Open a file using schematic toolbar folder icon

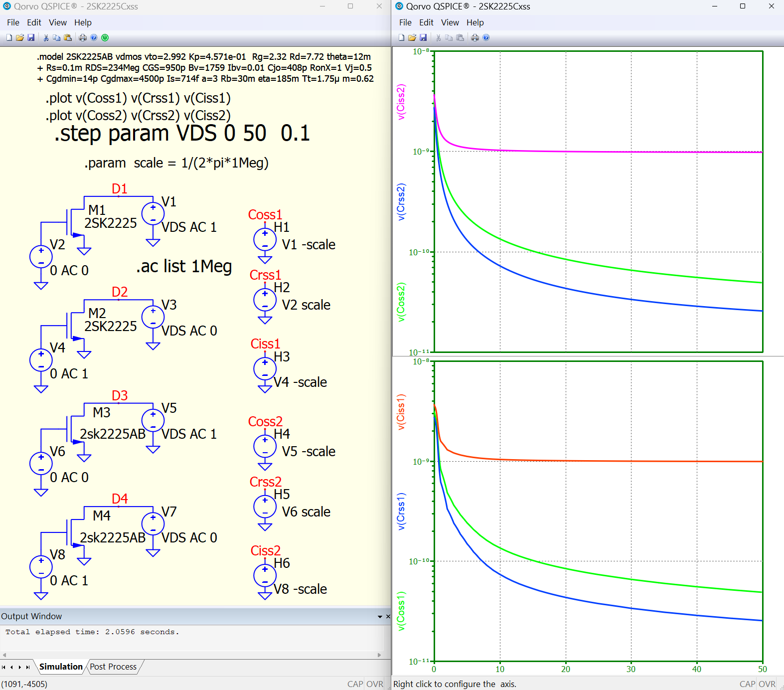[20, 37]
